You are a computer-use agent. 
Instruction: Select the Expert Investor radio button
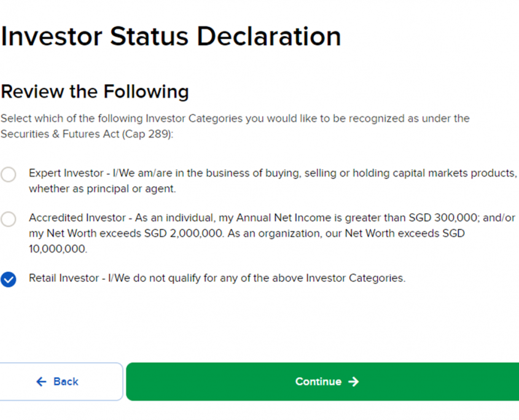pos(9,174)
